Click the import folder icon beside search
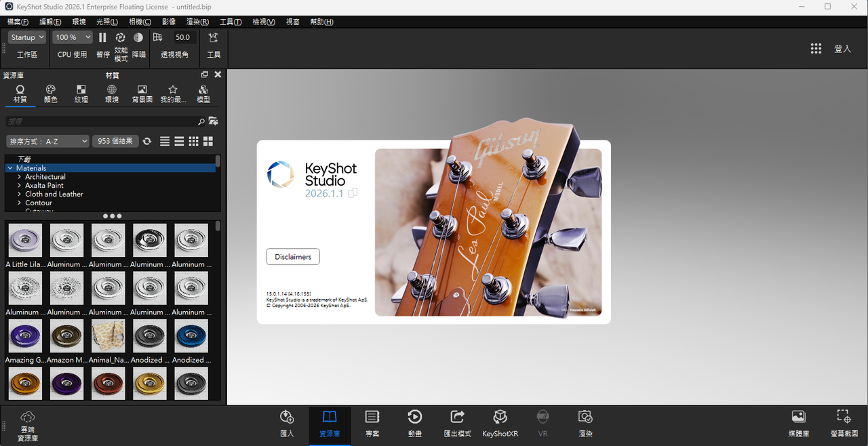The width and height of the screenshot is (868, 446). [x=214, y=121]
